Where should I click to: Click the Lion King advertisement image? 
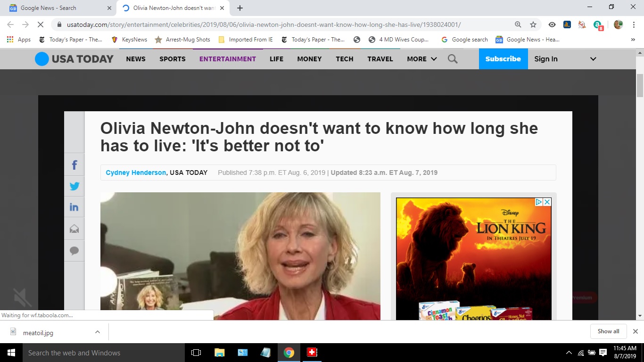474,259
